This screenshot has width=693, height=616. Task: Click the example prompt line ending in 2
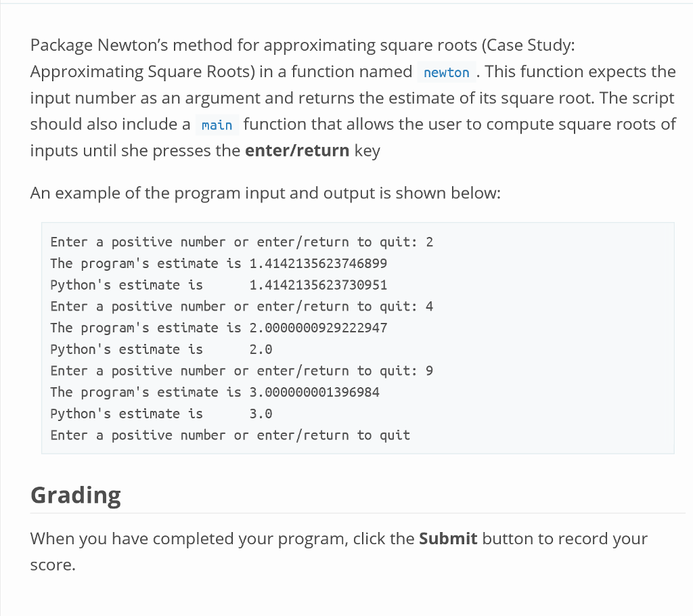coord(242,242)
